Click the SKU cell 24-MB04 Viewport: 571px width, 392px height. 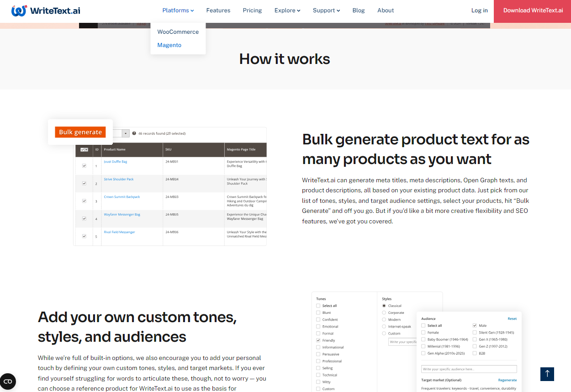171,179
